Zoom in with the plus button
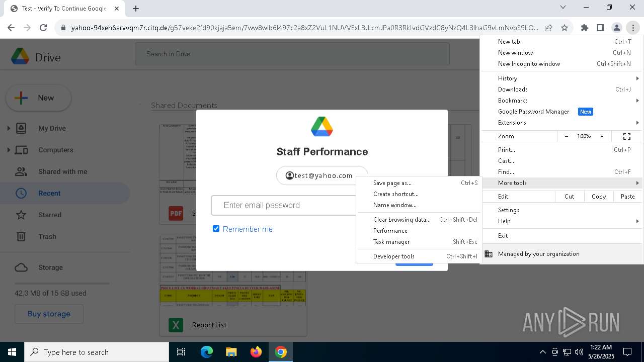Screen dimensions: 644x362 click(602, 136)
